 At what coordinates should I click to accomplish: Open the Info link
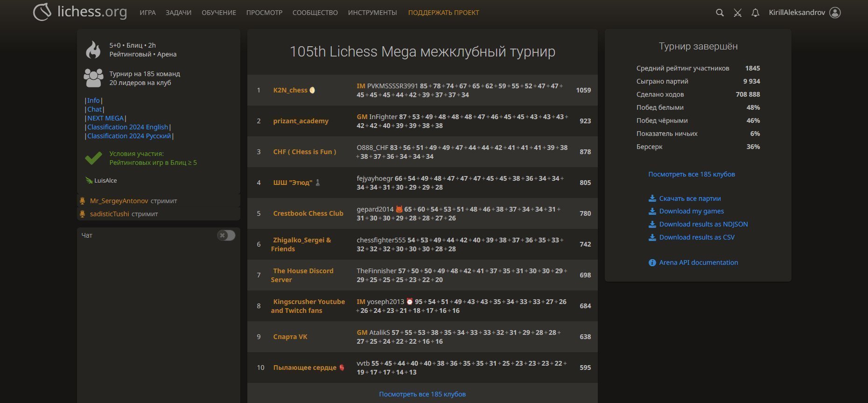pos(93,100)
